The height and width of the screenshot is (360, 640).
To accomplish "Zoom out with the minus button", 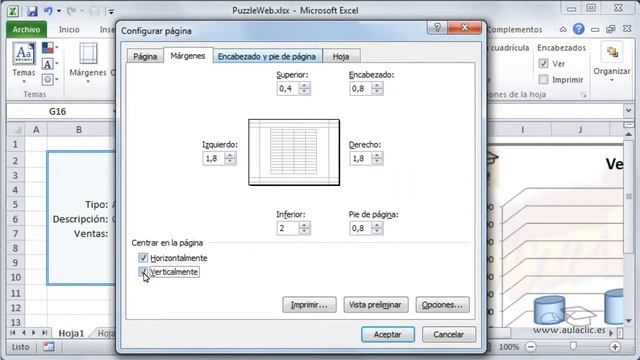I will (x=531, y=347).
